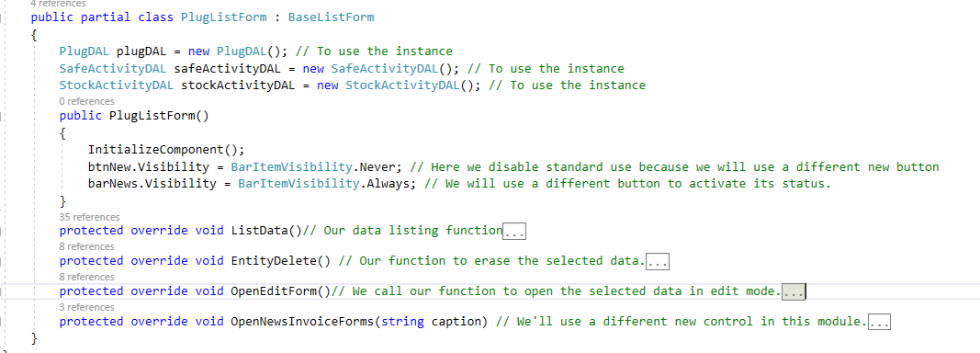The height and width of the screenshot is (353, 980).
Task: Expand collapsed EntityDelete method body
Action: click(x=658, y=263)
